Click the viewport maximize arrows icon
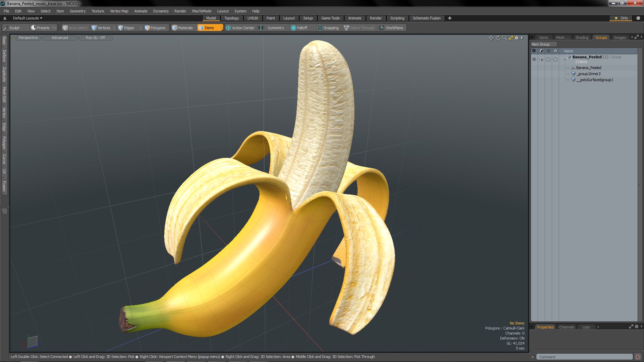644x362 pixels. (x=511, y=38)
